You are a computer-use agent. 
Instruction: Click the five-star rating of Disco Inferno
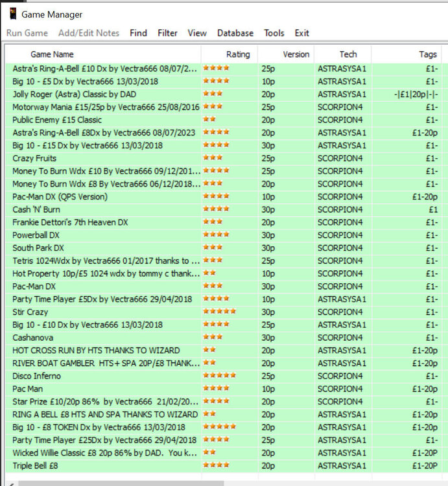220,375
